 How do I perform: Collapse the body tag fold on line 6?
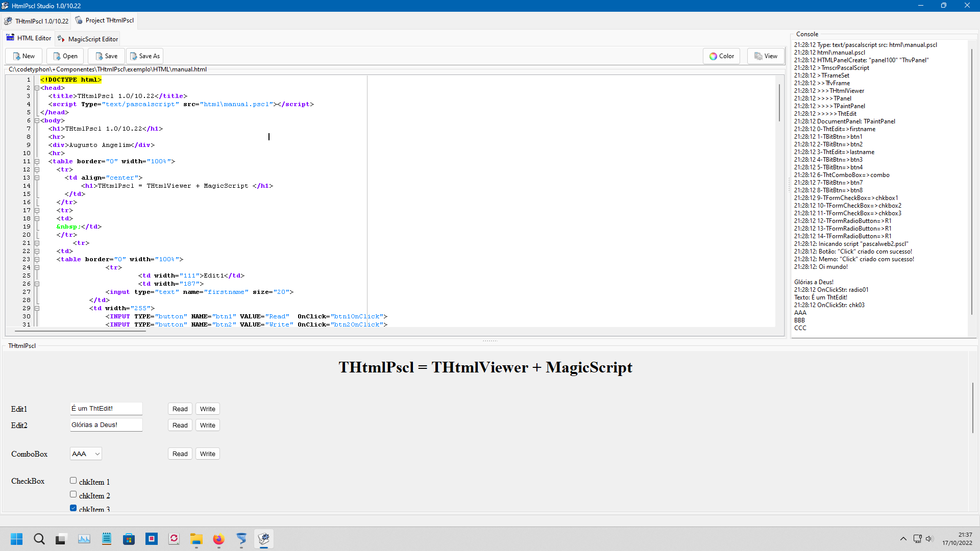pyautogui.click(x=37, y=121)
